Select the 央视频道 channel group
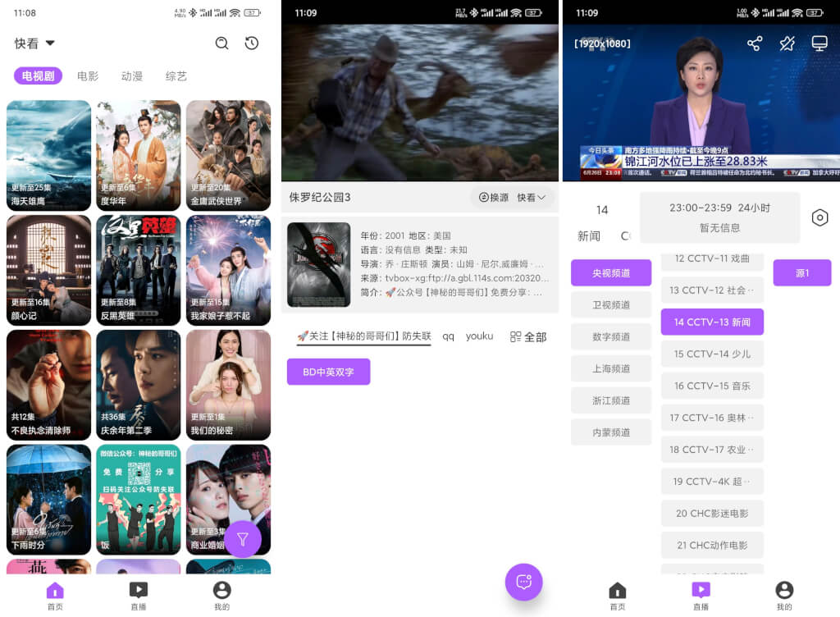The height and width of the screenshot is (617, 840). click(x=611, y=273)
